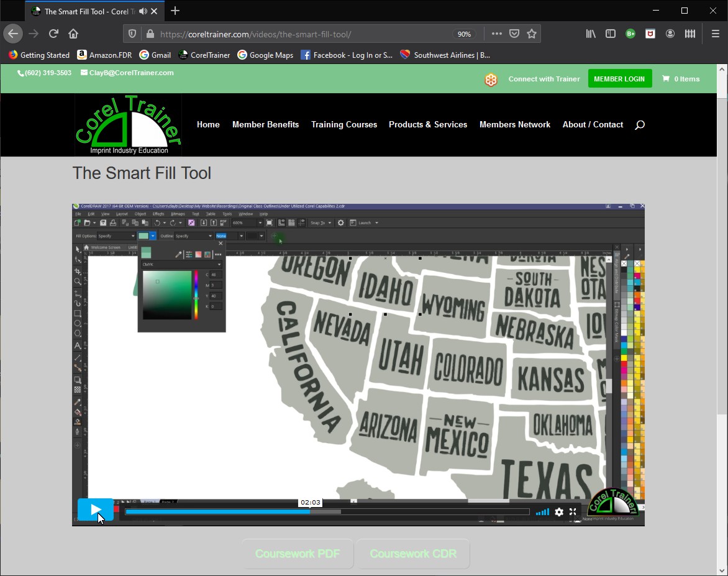Screen dimensions: 728x576
Task: Go back to the previous page
Action: click(x=13, y=34)
